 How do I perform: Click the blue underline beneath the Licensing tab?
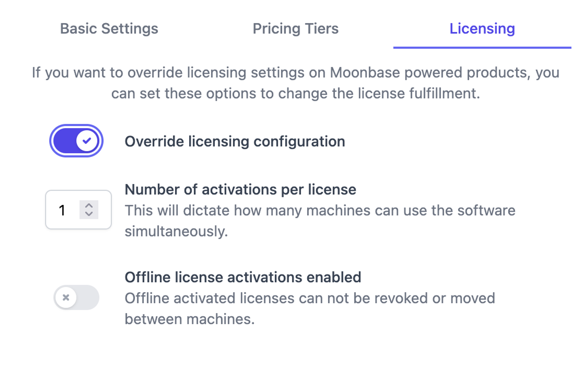482,47
